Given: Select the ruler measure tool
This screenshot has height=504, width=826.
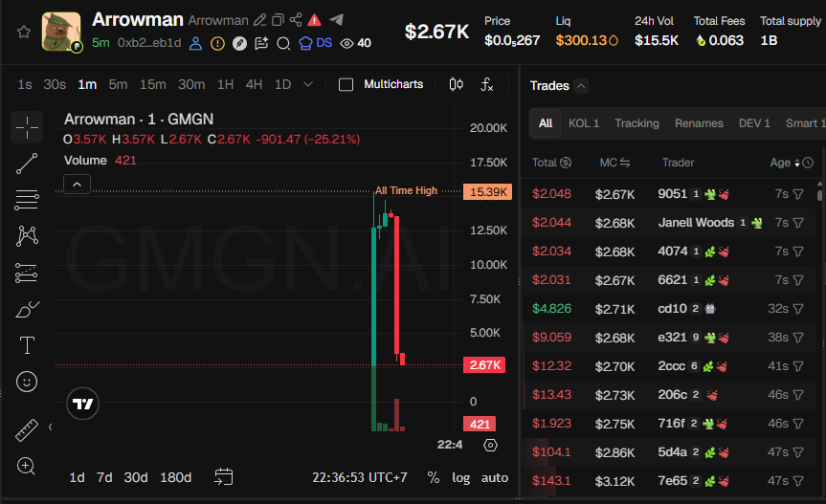Looking at the screenshot, I should (27, 429).
